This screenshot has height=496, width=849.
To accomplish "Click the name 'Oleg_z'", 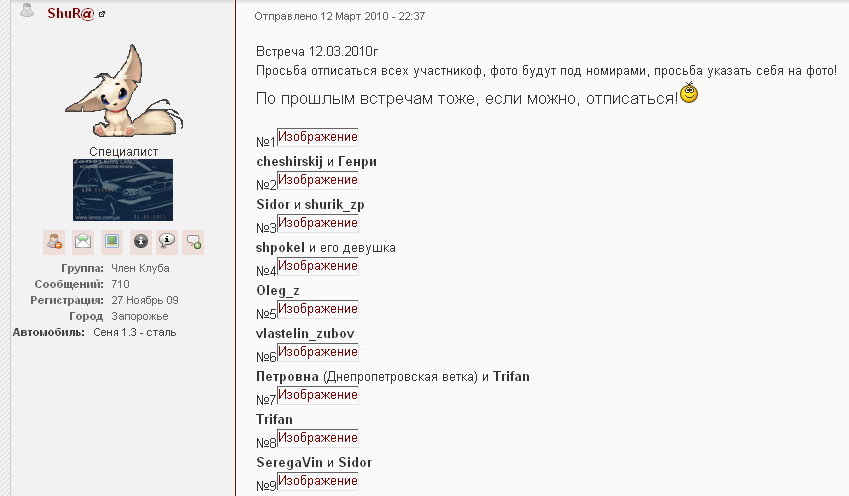I will [x=278, y=291].
